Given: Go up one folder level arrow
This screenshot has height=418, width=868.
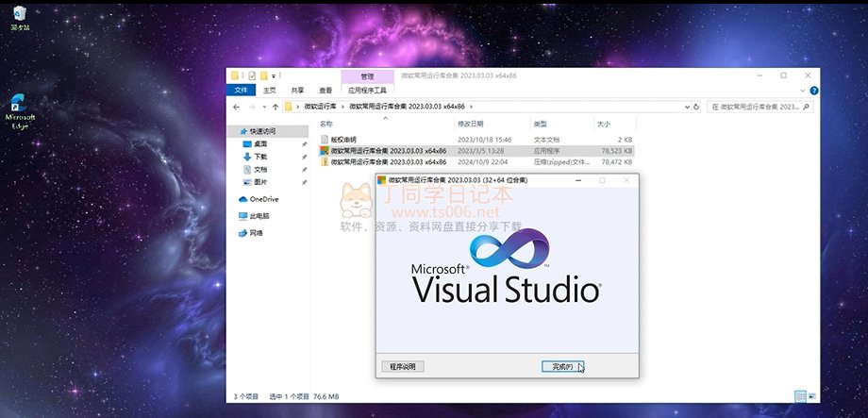Looking at the screenshot, I should 275,107.
